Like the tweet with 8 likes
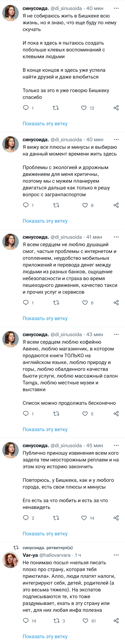 pyautogui.click(x=85, y=205)
